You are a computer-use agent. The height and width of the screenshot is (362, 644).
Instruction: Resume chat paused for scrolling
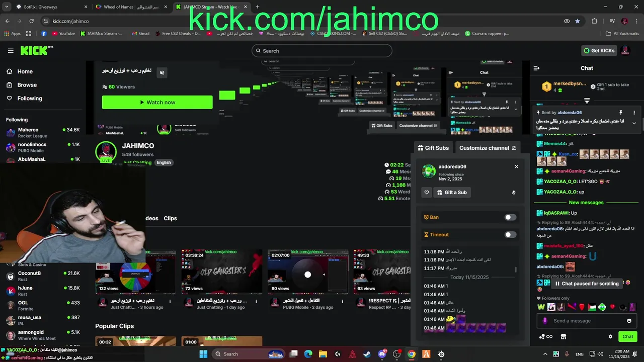(587, 284)
